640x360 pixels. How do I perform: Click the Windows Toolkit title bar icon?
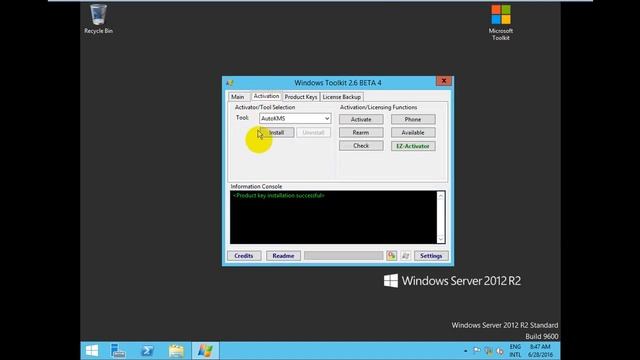pyautogui.click(x=230, y=83)
